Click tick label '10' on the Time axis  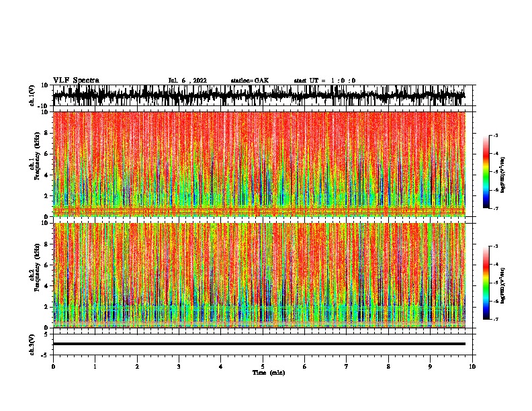pyautogui.click(x=472, y=367)
